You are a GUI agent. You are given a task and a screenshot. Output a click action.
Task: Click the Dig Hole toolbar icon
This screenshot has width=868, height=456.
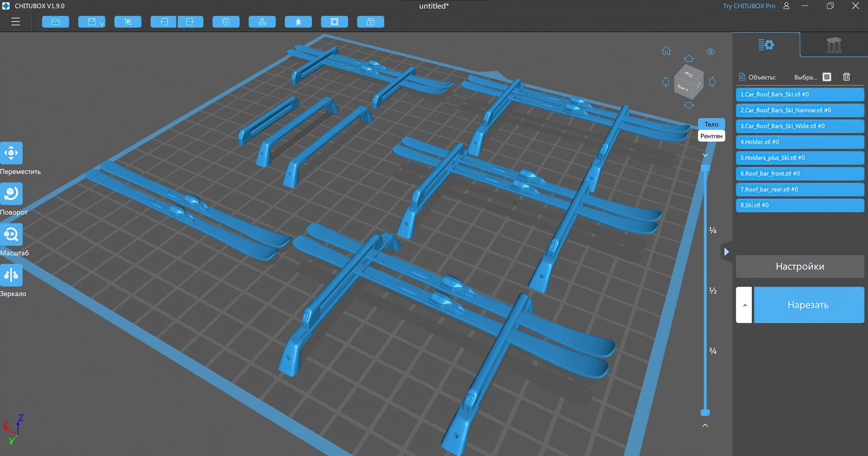tap(335, 22)
